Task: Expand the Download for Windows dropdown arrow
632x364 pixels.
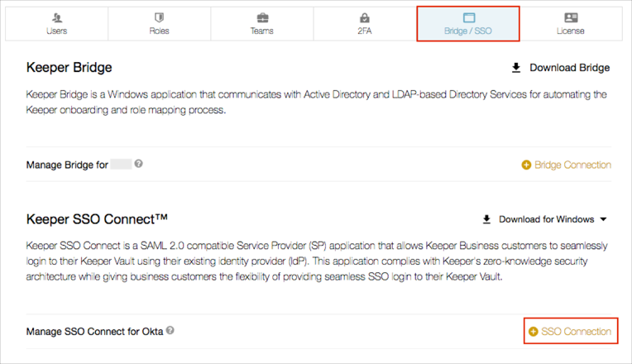Action: coord(603,219)
